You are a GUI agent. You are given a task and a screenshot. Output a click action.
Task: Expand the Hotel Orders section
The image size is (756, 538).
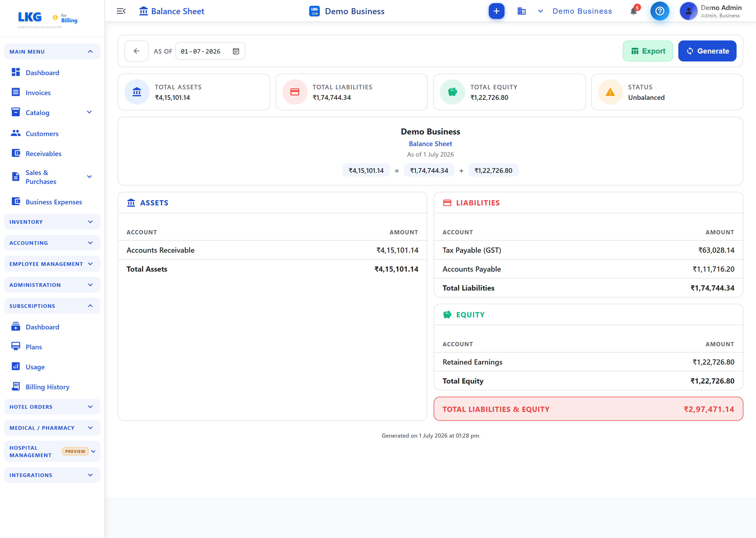[x=52, y=407]
